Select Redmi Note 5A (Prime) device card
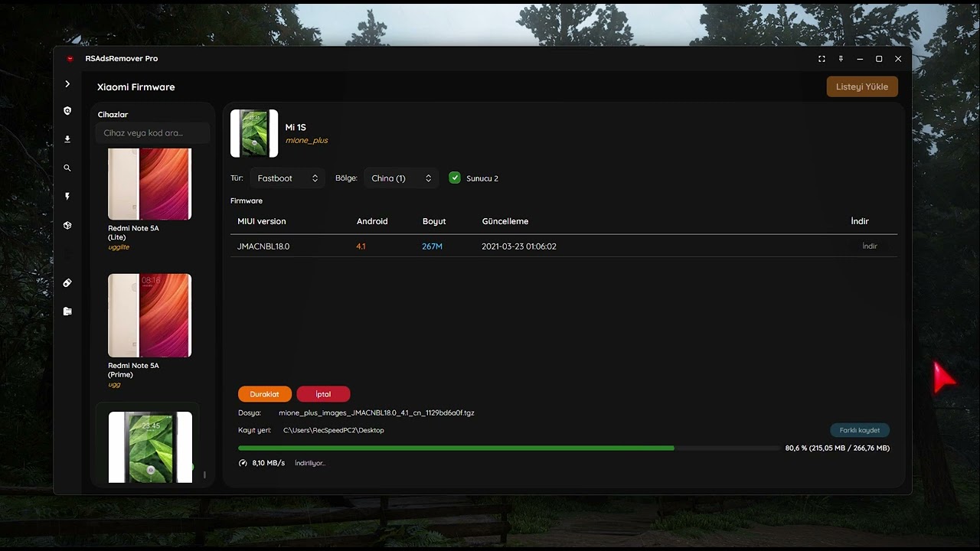Viewport: 980px width, 551px height. click(x=149, y=331)
